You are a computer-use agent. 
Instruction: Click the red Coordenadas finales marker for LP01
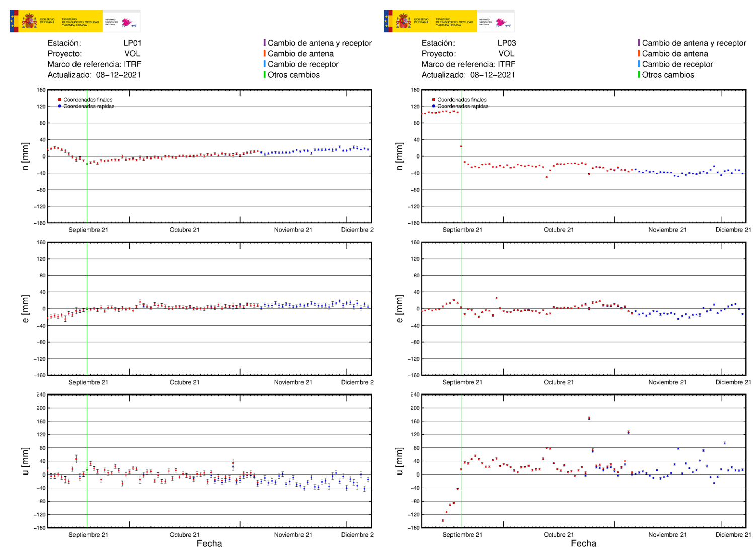pos(59,100)
